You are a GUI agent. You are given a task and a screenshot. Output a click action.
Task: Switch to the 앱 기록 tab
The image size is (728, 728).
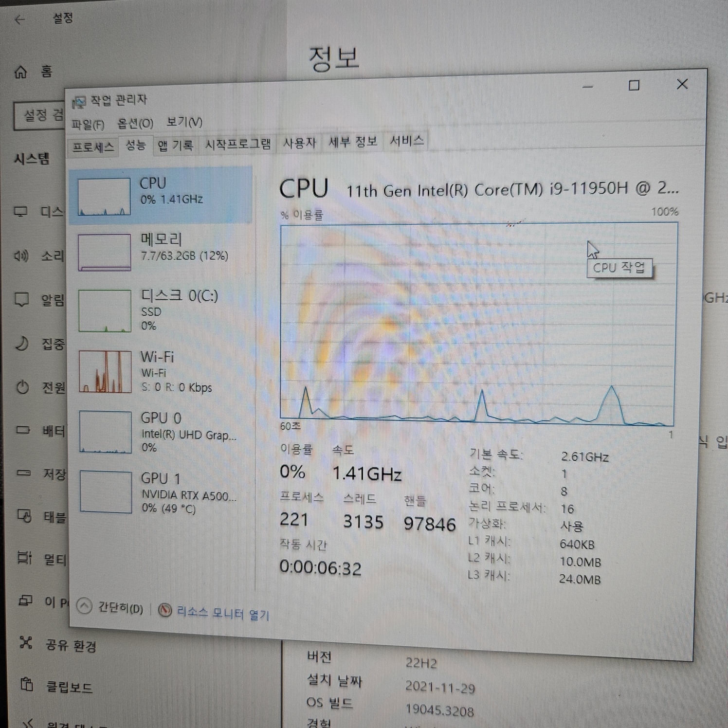(175, 145)
